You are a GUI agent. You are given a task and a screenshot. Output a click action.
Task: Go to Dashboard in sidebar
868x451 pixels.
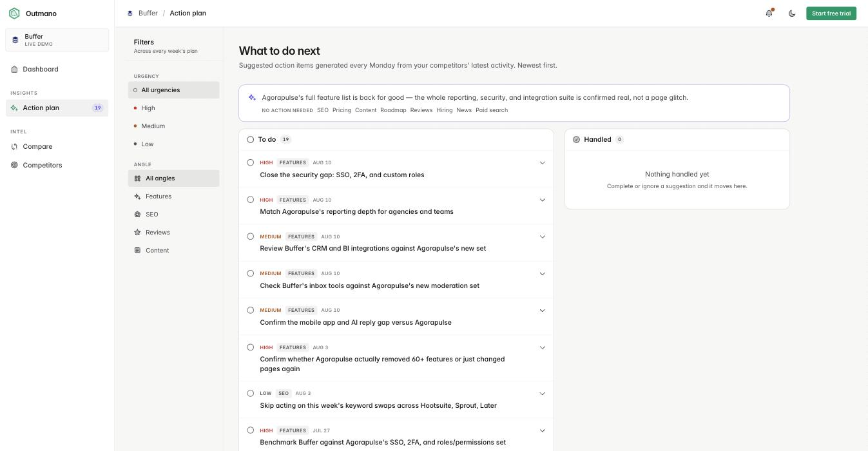pos(57,70)
